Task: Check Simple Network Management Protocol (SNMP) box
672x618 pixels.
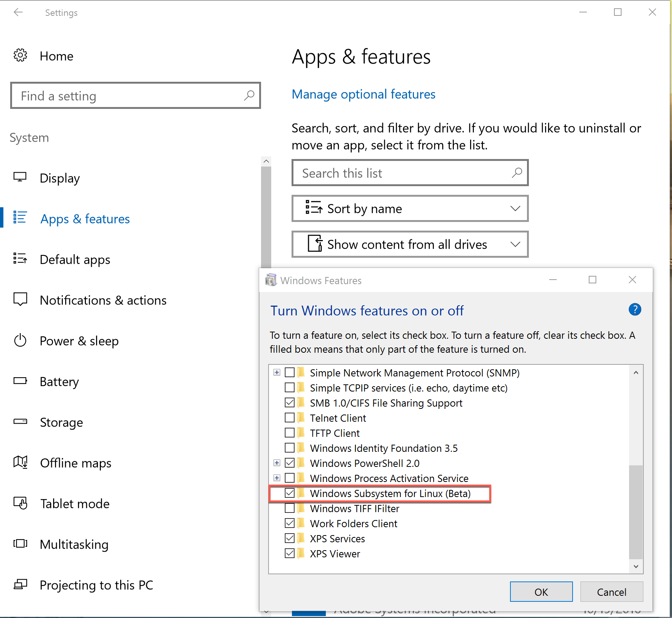Action: click(x=290, y=373)
